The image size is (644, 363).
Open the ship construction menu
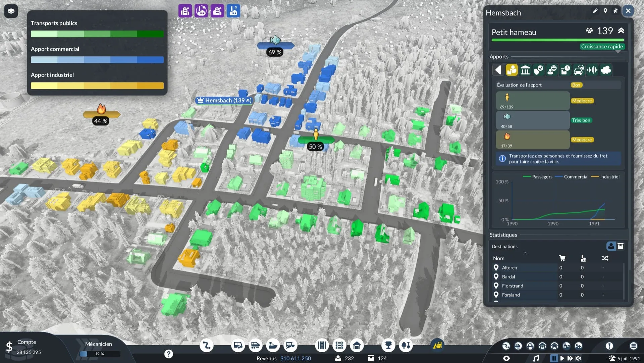(273, 345)
